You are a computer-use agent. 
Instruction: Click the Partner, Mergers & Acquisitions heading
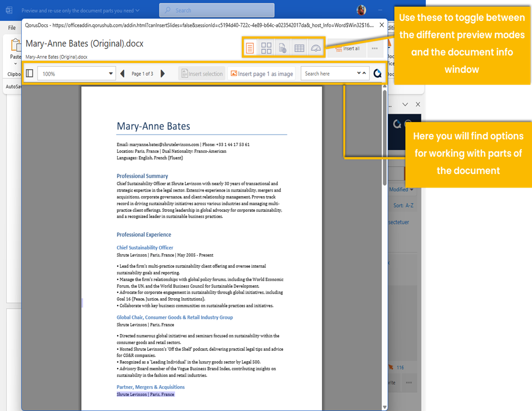(151, 387)
